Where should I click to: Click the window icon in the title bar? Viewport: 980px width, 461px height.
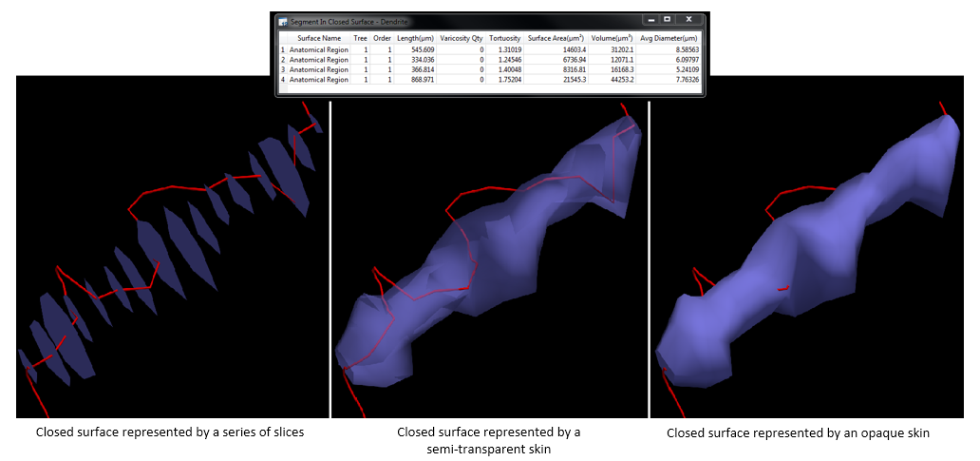point(283,20)
